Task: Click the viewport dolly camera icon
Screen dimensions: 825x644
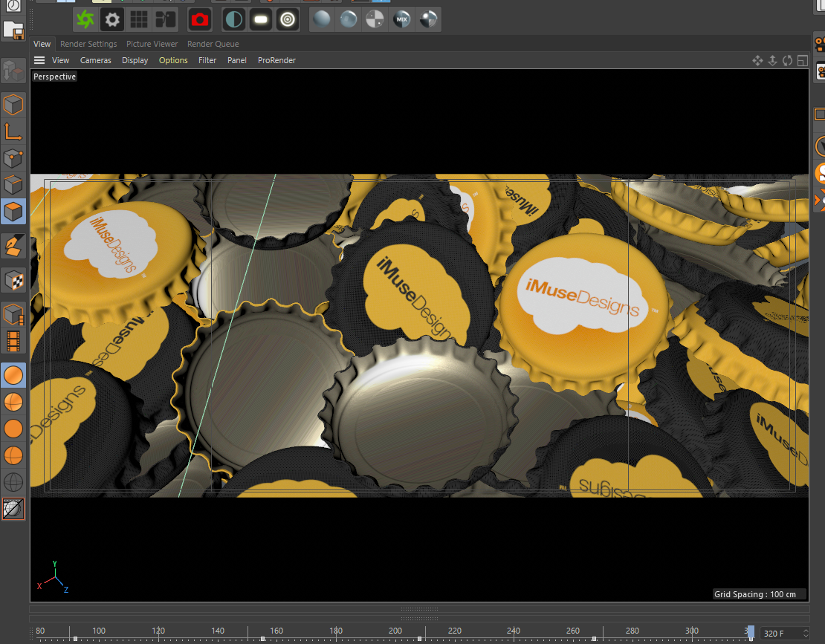Action: pyautogui.click(x=772, y=60)
